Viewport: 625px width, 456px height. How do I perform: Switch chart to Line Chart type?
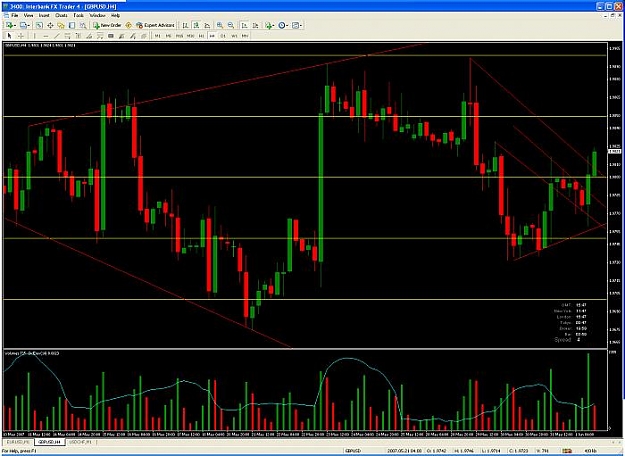[x=207, y=25]
